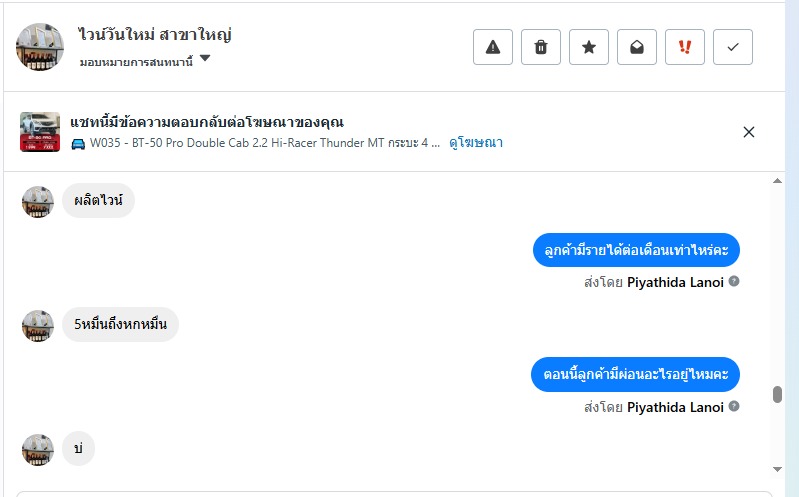
Task: Click avatar beside the ผลิตไวน์ message
Action: click(37, 201)
